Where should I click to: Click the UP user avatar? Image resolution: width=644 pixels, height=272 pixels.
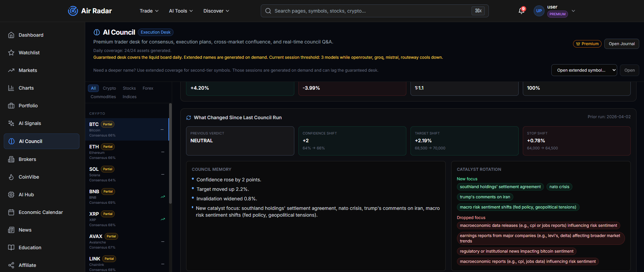point(539,11)
